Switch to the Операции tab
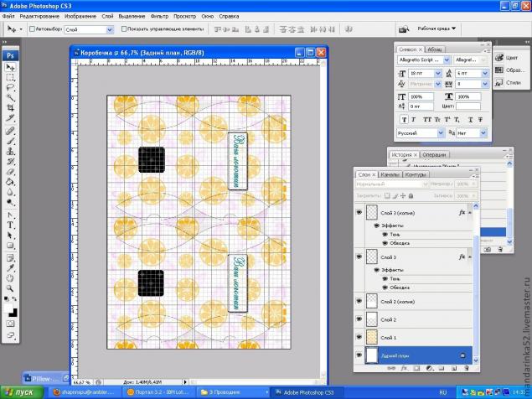532x399 pixels. (x=434, y=154)
